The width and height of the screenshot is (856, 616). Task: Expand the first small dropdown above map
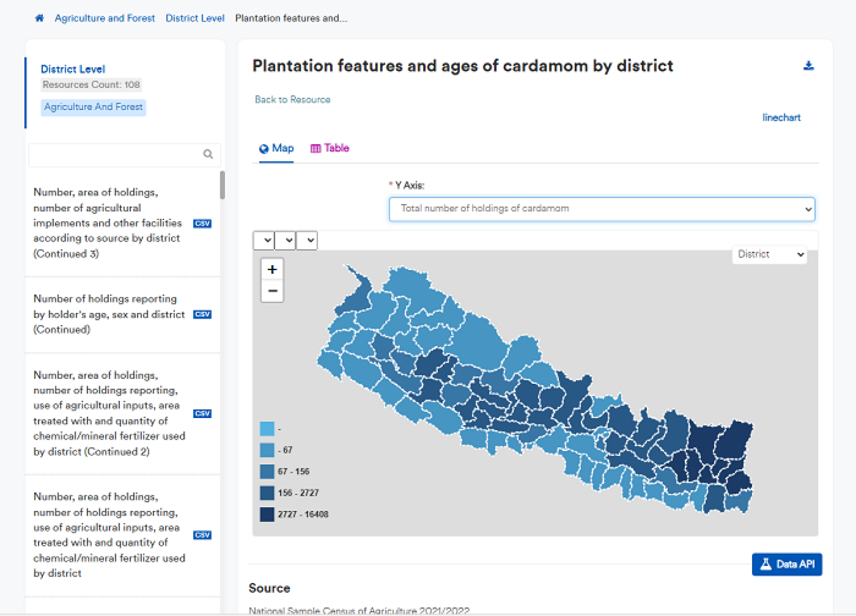click(264, 241)
